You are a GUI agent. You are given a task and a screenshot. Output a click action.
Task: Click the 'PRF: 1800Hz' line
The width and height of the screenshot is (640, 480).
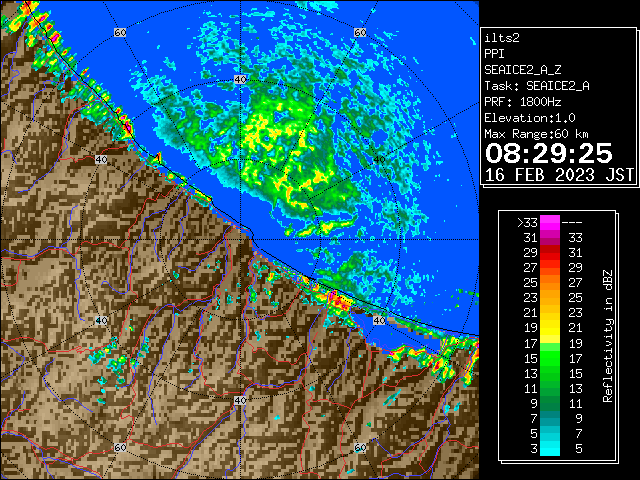(523, 102)
